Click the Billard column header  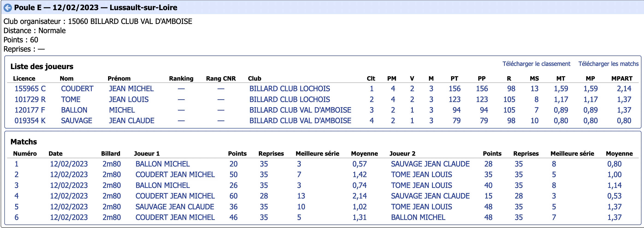(110, 154)
